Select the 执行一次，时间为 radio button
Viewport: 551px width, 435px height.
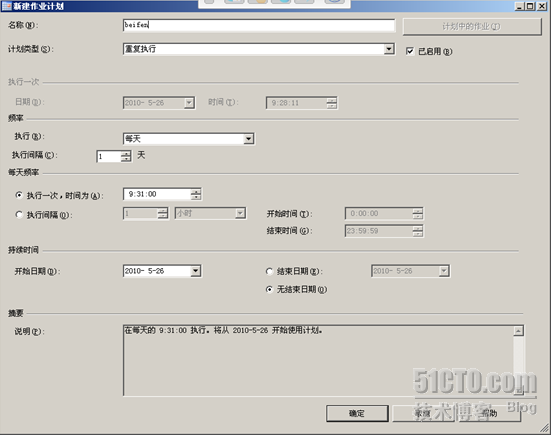(x=19, y=195)
